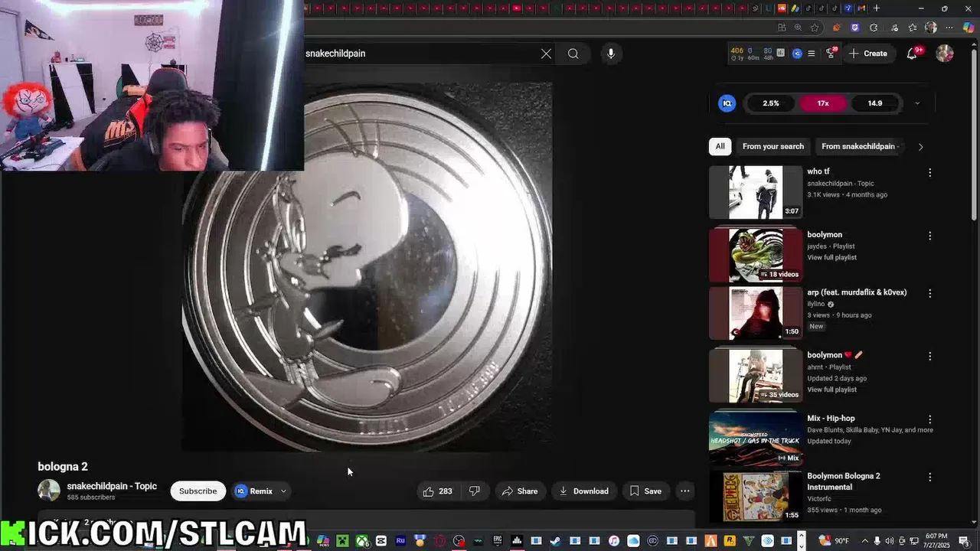
Task: Click the snakechildpain - Topic channel name
Action: coord(112,486)
